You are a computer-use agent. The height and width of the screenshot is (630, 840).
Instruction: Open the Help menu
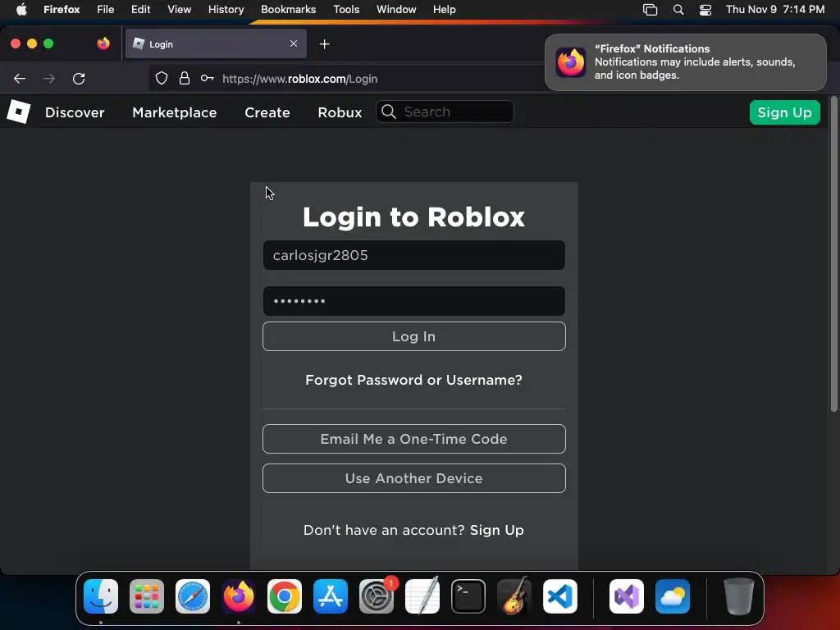[444, 9]
